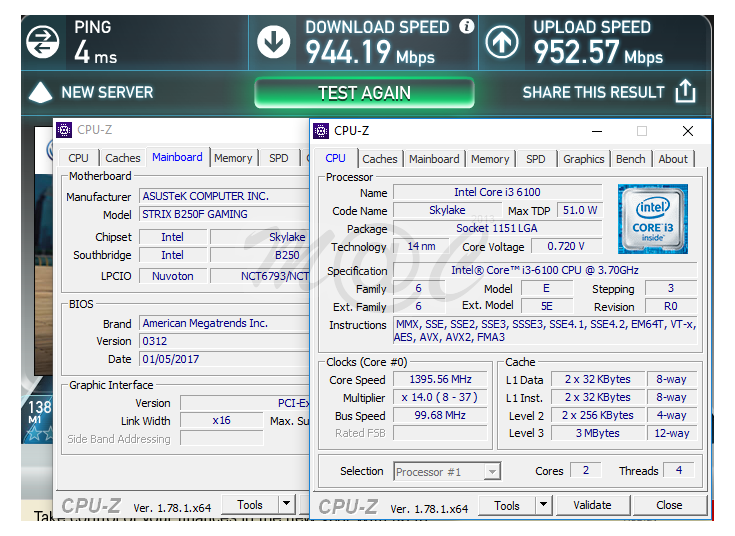Click Specification field i3-6100 CPU @ 3.70GHz
The height and width of the screenshot is (536, 735).
545,270
